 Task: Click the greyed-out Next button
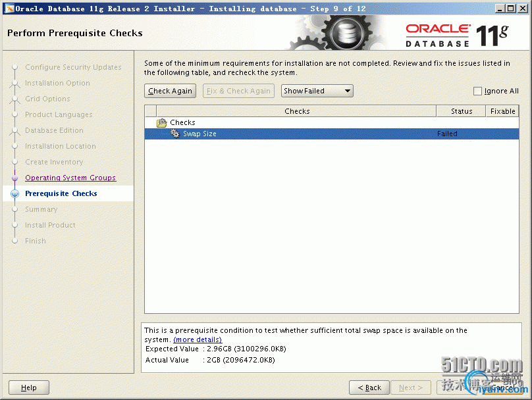[411, 387]
